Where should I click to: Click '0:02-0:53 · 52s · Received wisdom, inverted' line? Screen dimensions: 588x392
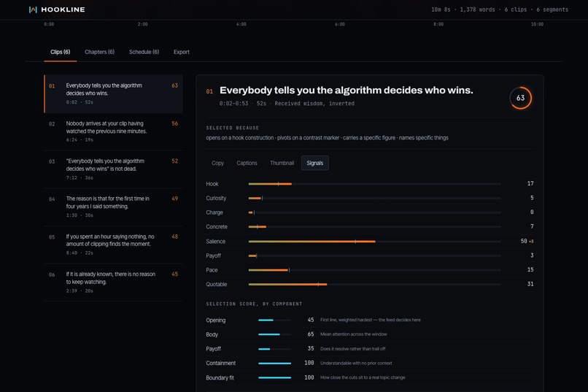point(287,104)
